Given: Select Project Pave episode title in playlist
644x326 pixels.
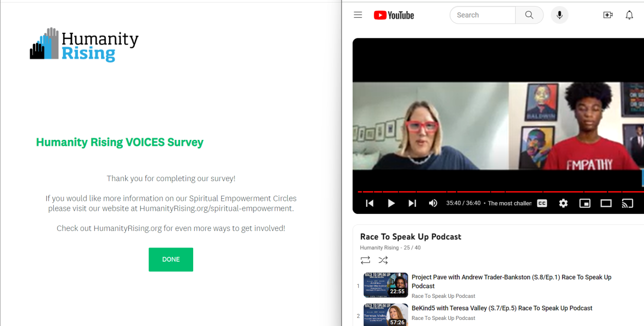Looking at the screenshot, I should coord(512,282).
